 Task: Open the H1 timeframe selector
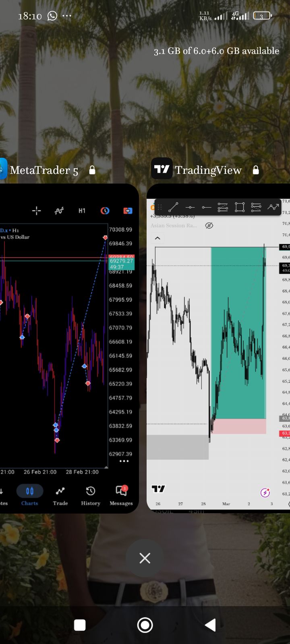82,211
